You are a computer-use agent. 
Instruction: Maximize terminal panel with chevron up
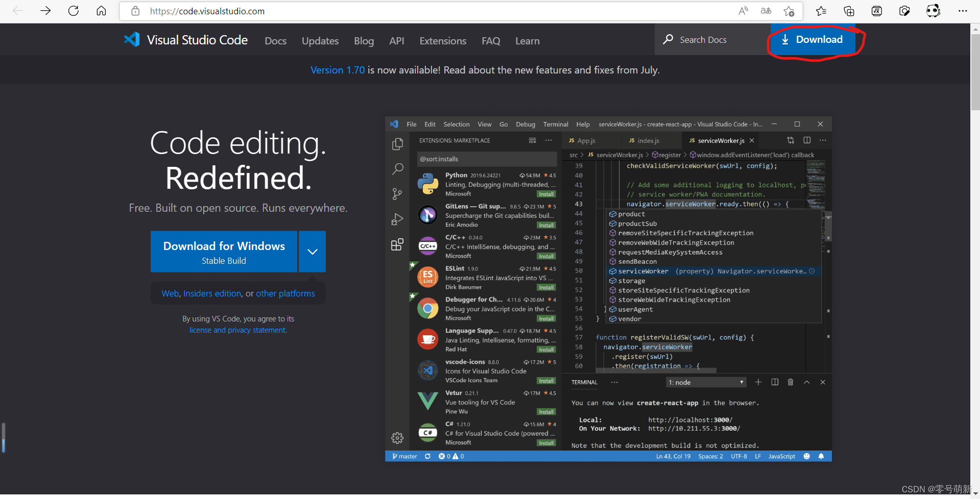(x=807, y=382)
